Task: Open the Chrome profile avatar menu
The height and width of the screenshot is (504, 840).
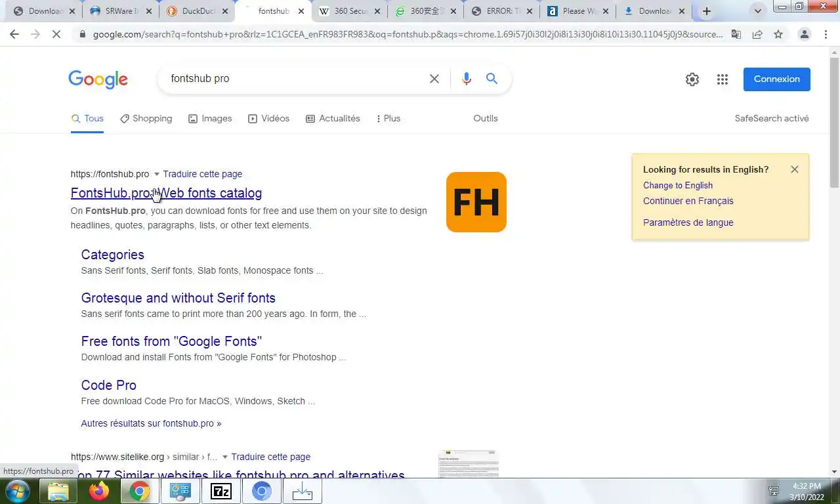Action: click(804, 34)
